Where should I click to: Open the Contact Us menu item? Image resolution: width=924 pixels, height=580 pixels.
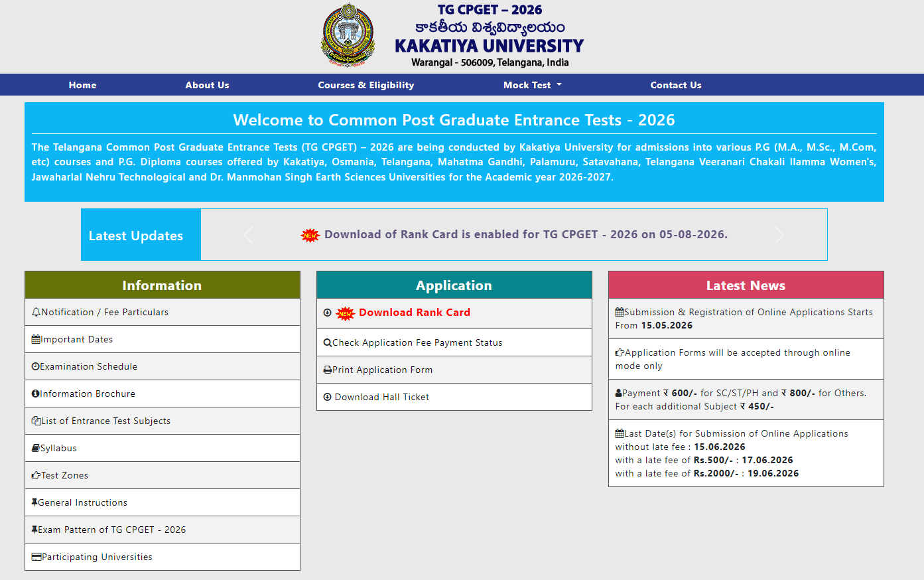click(676, 85)
